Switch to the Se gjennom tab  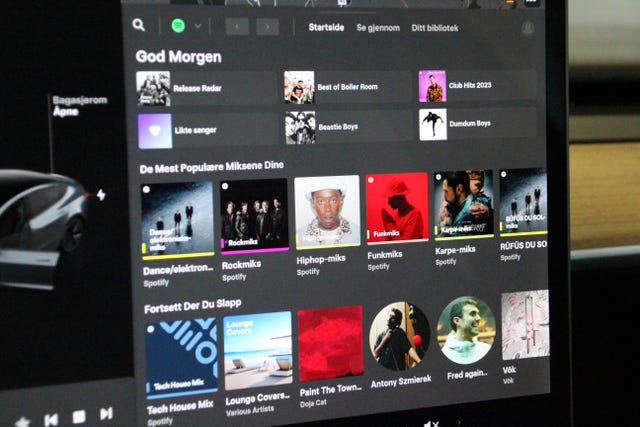tap(378, 28)
